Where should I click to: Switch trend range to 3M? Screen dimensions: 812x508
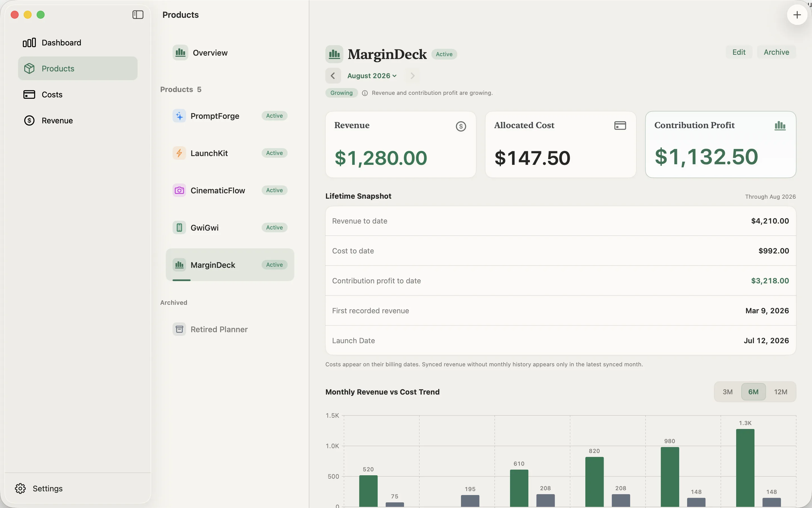(727, 392)
